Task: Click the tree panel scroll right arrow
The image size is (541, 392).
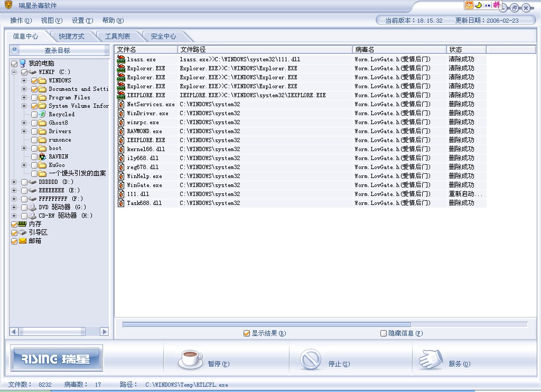Action: pyautogui.click(x=104, y=332)
